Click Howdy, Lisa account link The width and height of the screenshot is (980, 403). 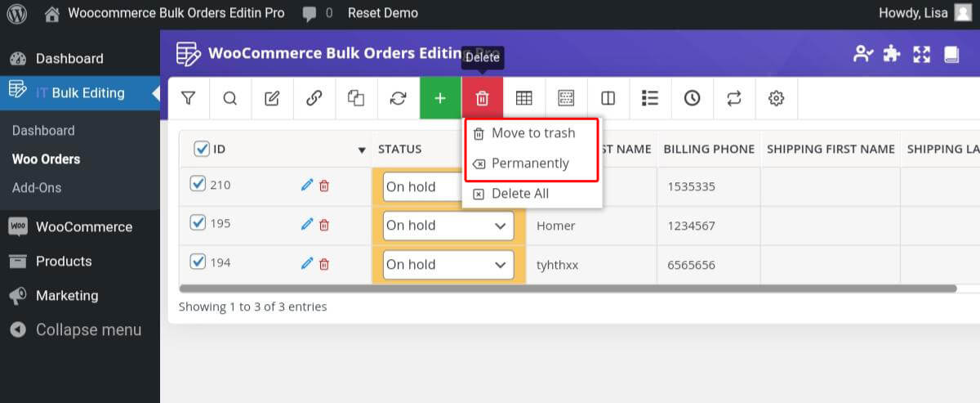(924, 13)
